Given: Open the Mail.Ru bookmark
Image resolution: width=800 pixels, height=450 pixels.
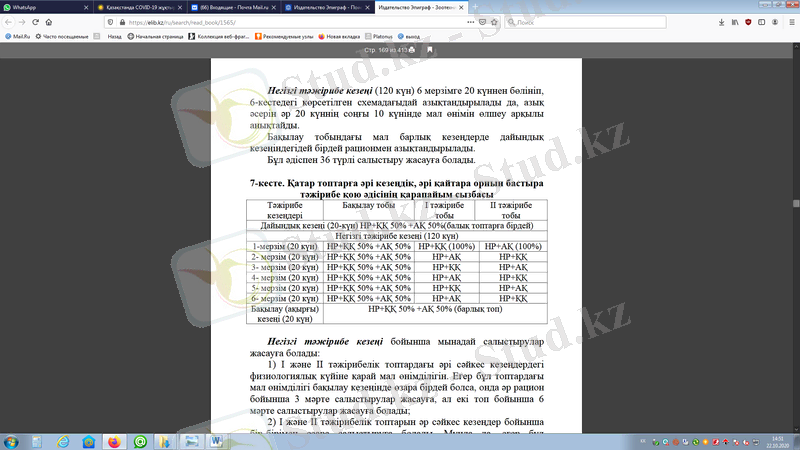Looking at the screenshot, I should [x=17, y=37].
